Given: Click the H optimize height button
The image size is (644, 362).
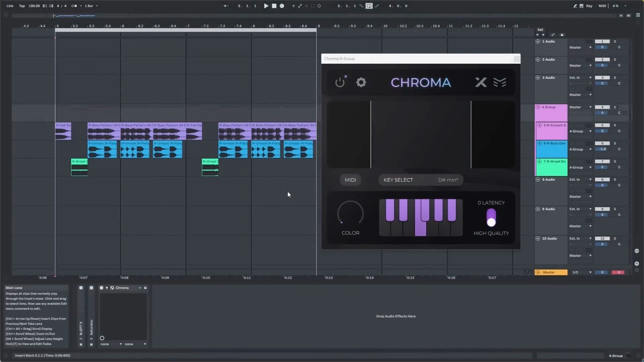Looking at the screenshot, I should click(x=621, y=15).
